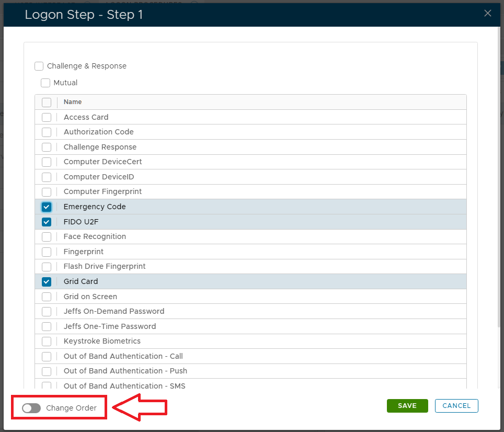504x432 pixels.
Task: Click the Computer DeviceID row label
Action: pyautogui.click(x=99, y=177)
